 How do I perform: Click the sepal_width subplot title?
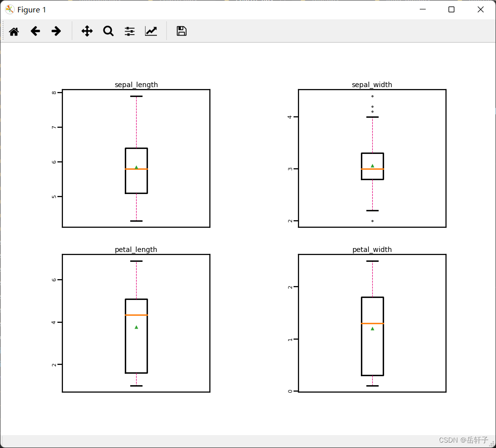click(x=372, y=85)
